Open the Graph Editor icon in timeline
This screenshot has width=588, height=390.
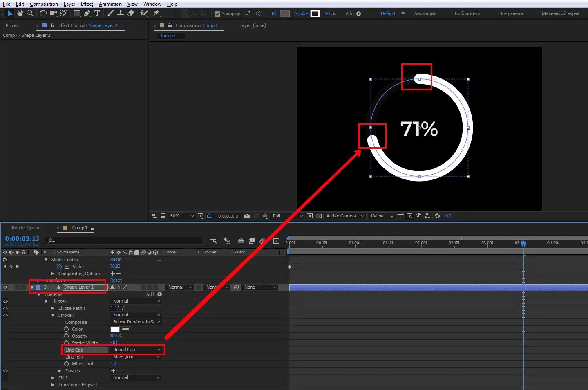(x=276, y=241)
